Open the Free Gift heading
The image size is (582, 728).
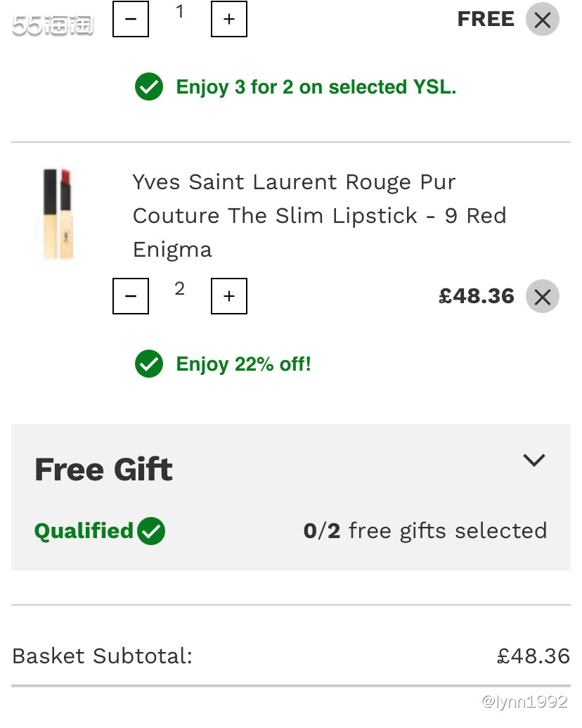pos(103,469)
